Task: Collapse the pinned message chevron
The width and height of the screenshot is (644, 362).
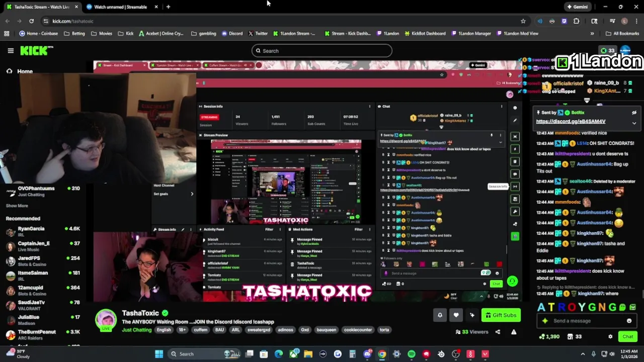Action: pos(634,123)
